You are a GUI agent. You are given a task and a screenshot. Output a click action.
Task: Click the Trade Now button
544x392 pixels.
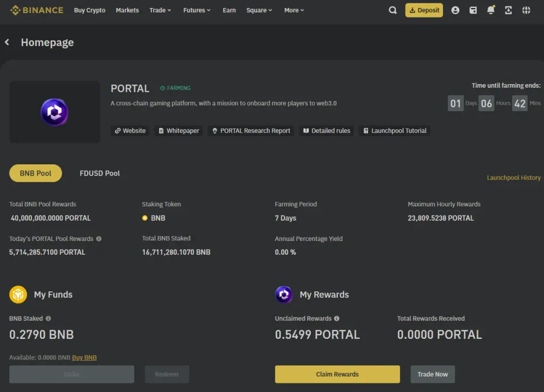433,374
